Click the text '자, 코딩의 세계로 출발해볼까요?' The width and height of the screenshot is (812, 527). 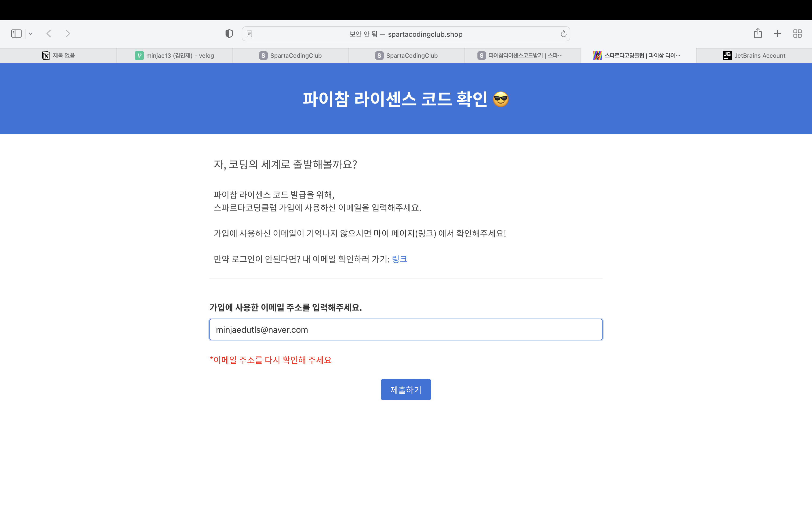285,164
